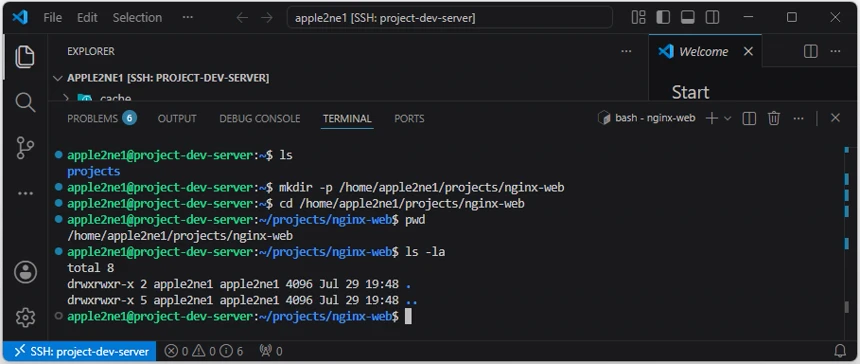Click the Problems count badge 6
The image size is (860, 364).
(129, 118)
